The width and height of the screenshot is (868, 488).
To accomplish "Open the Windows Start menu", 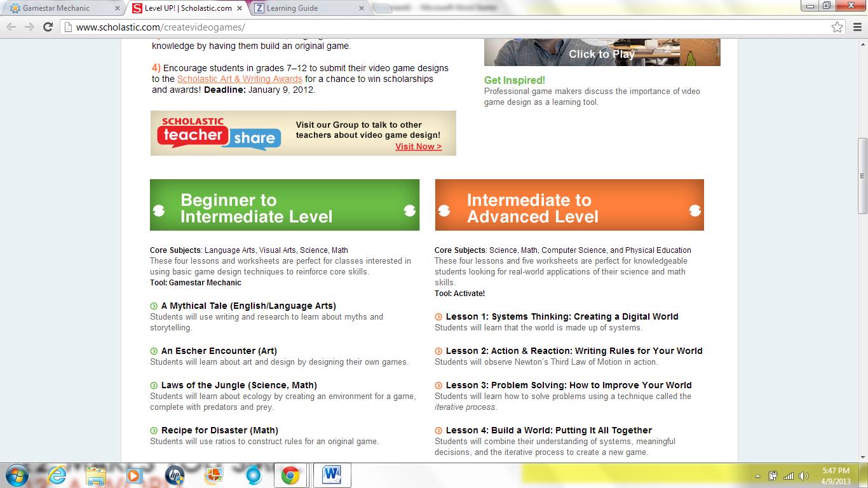I will point(16,475).
